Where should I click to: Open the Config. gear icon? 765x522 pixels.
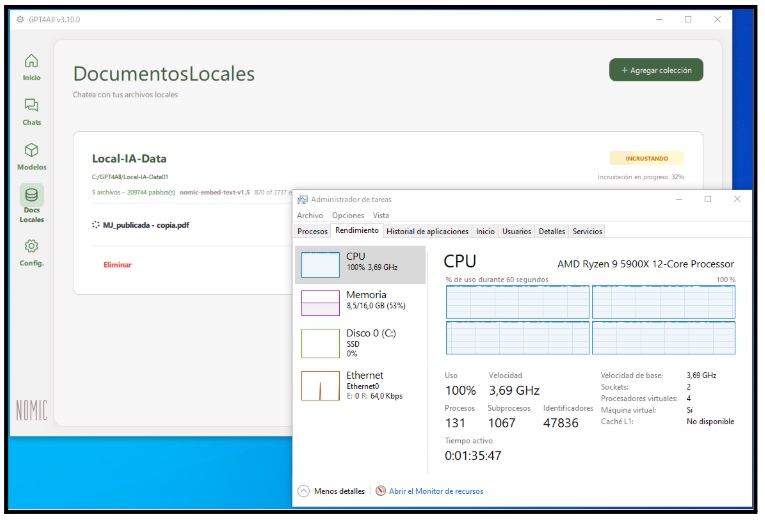tap(32, 246)
